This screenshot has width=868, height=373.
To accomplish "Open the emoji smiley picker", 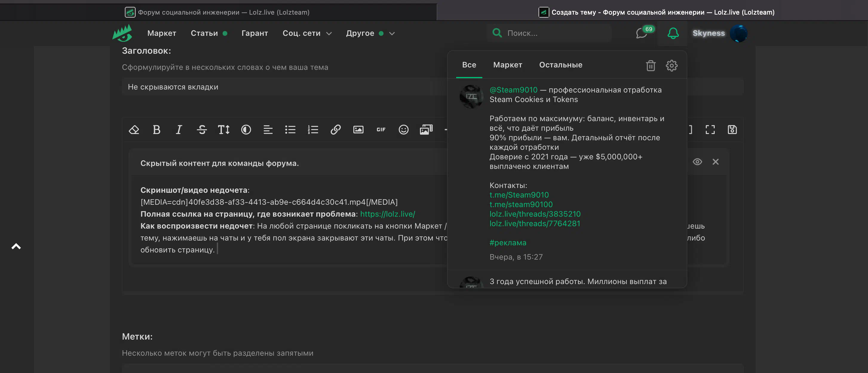I will [403, 130].
